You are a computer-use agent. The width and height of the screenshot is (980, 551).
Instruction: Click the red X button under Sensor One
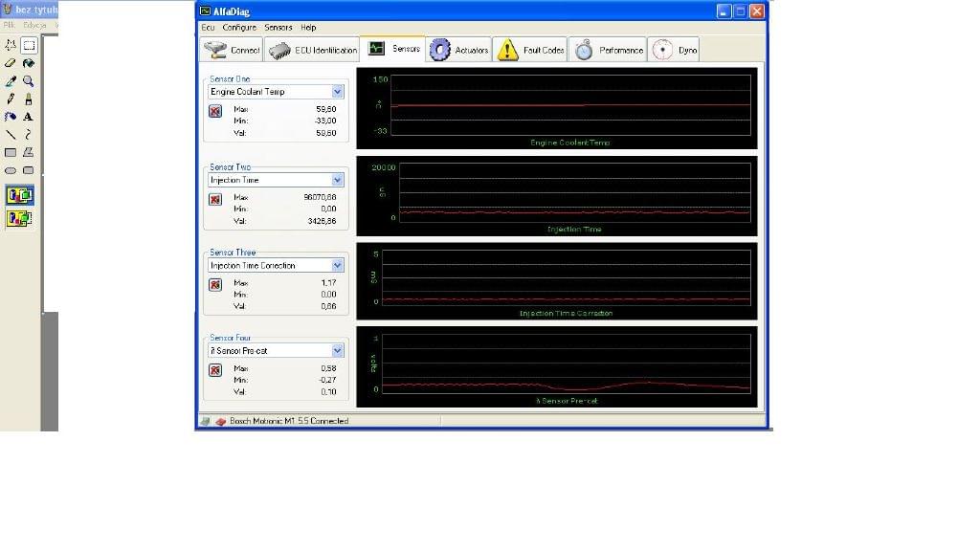tap(215, 112)
